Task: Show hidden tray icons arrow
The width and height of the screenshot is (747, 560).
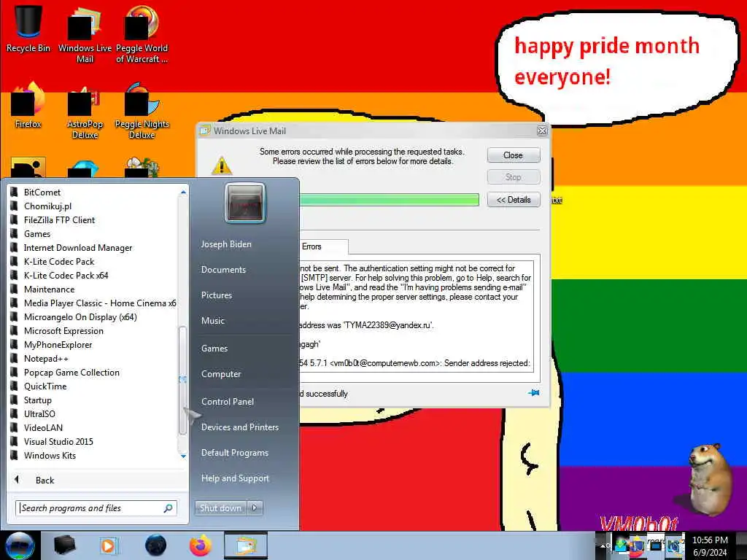Action: tap(602, 545)
